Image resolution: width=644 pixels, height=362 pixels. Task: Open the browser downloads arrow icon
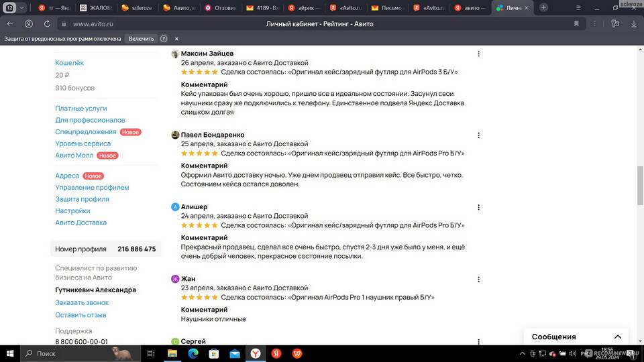[x=634, y=24]
